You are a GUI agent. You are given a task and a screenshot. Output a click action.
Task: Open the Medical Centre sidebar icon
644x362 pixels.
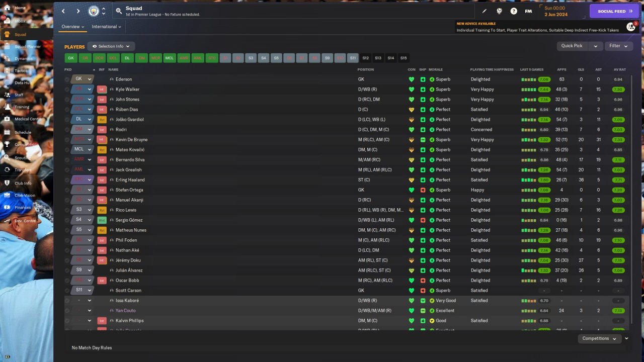7,119
